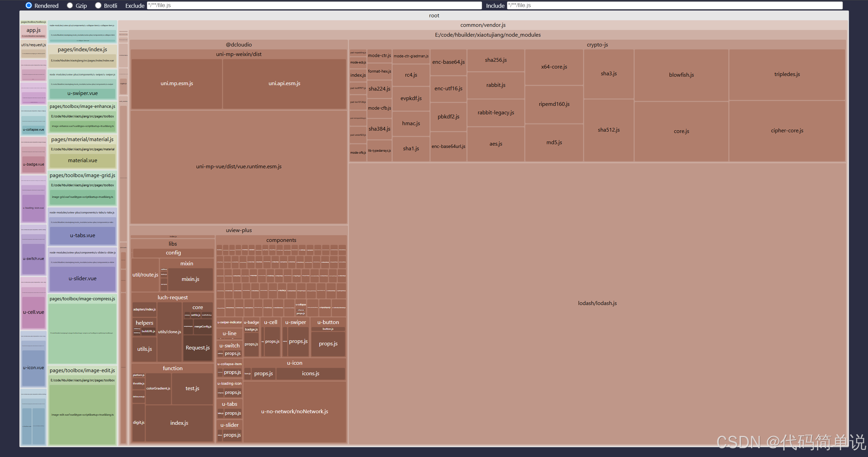The image size is (868, 457).
Task: Zoom into the lodash/lodash.js block
Action: (x=597, y=303)
